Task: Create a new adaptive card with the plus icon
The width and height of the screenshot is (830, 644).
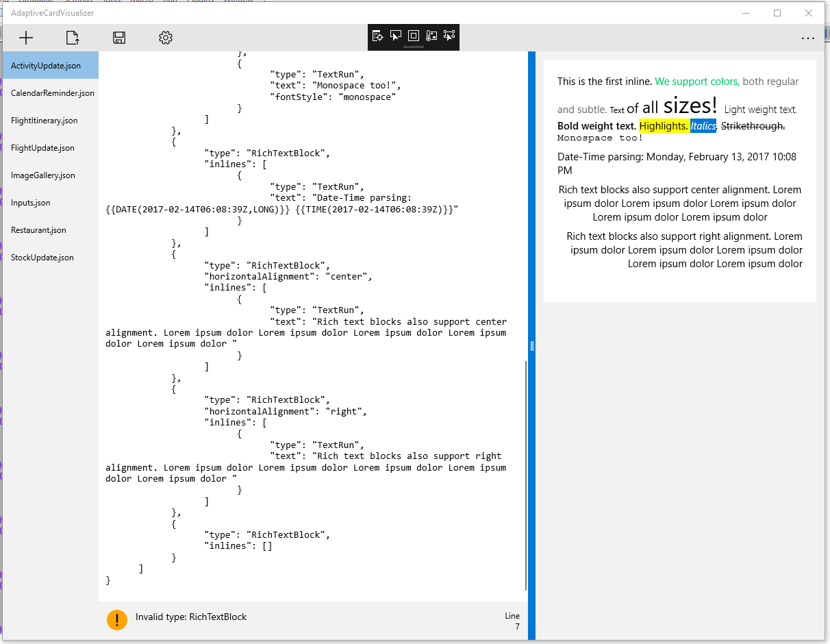Action: (x=26, y=38)
